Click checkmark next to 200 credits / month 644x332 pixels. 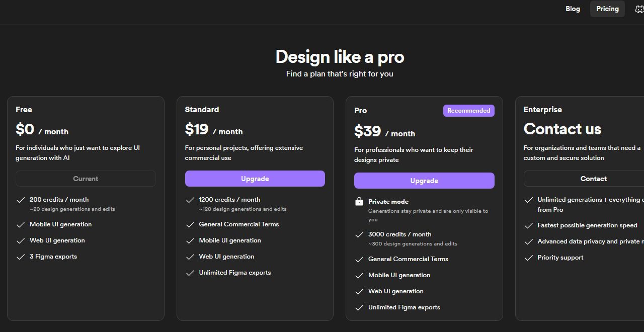coord(21,200)
